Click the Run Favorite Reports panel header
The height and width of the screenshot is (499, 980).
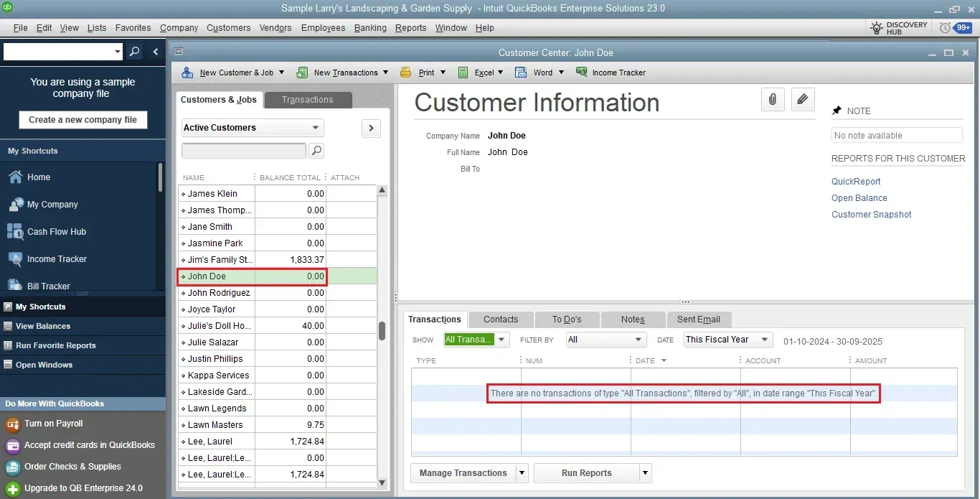point(83,345)
